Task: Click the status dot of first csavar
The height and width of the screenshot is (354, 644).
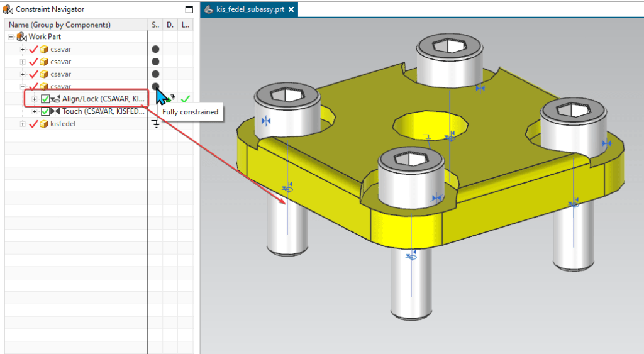Action: tap(155, 49)
